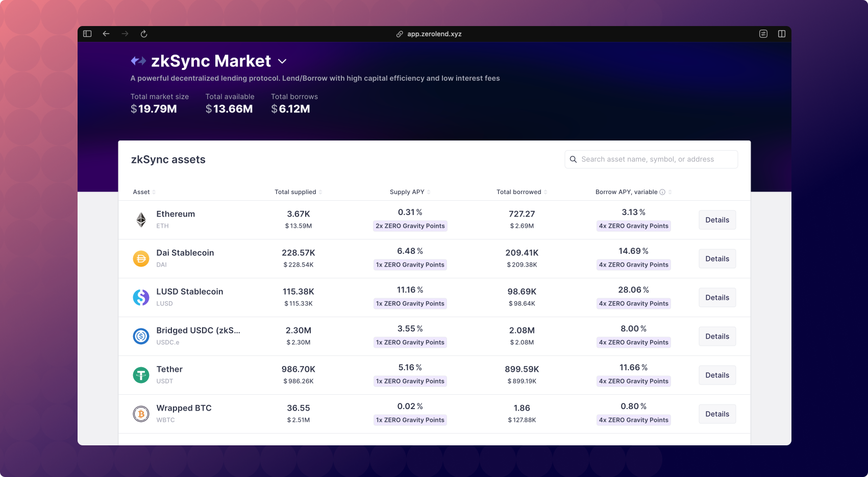Click the magnifier icon in the search bar
Viewport: 868px width, 477px height.
coord(574,159)
